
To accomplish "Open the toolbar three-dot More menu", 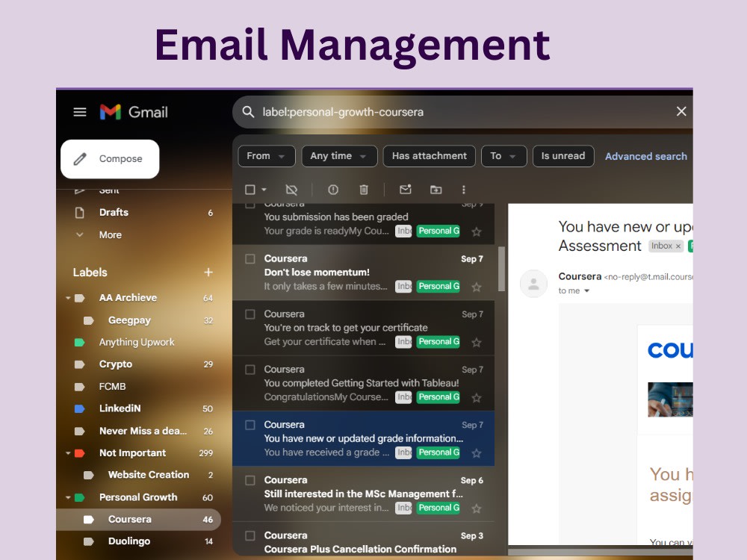I will 464,190.
